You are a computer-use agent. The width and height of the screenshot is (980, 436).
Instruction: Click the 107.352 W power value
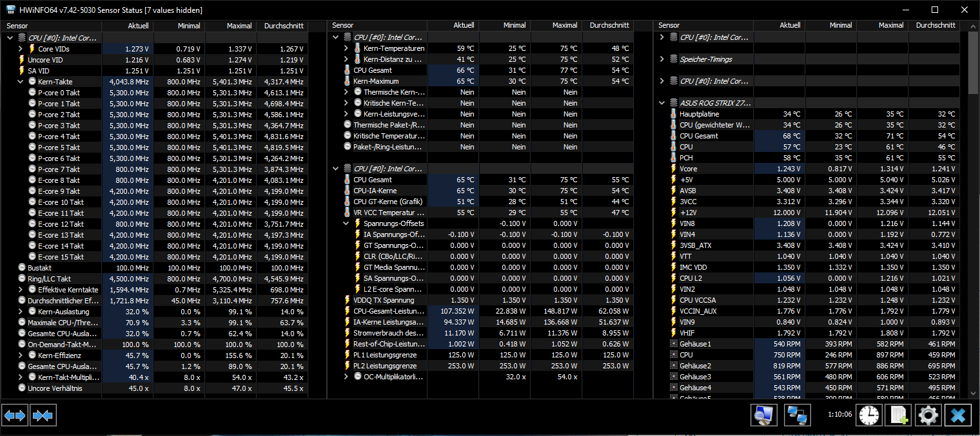(457, 312)
